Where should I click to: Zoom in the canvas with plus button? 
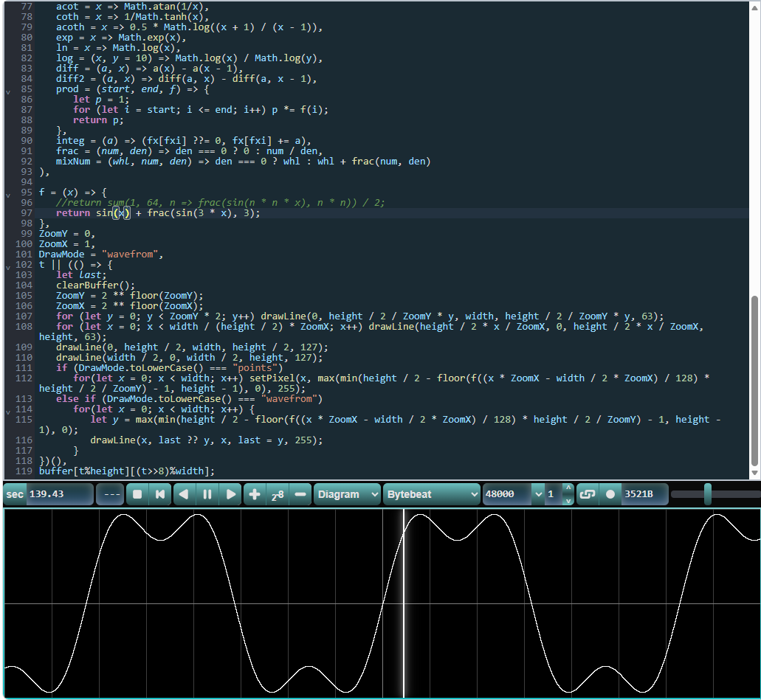(x=255, y=494)
